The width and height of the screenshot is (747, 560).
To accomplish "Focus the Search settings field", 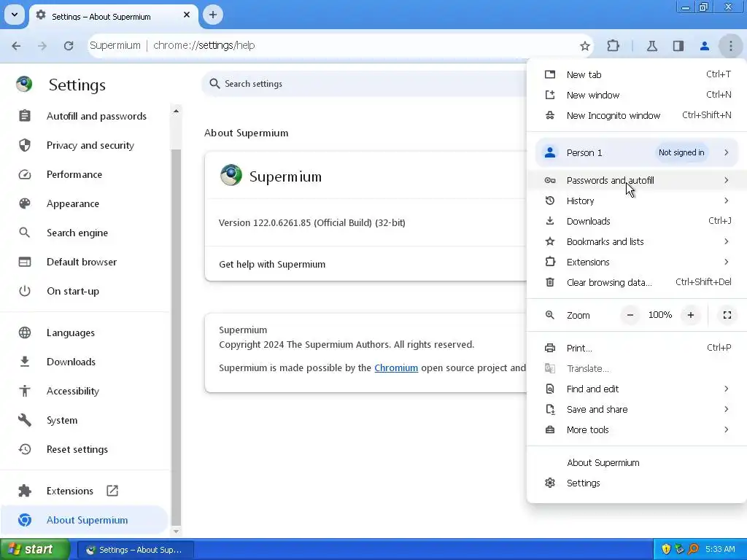I will [365, 84].
